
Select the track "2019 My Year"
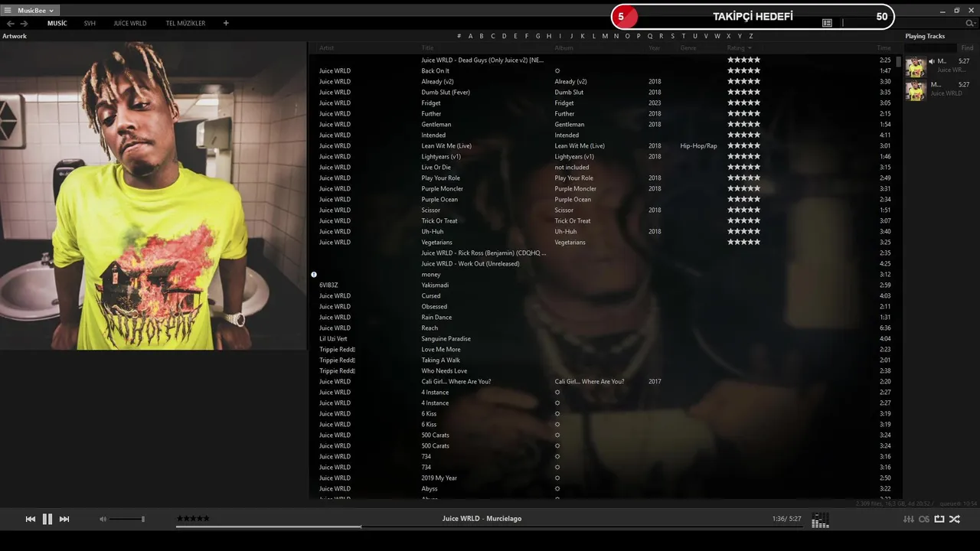439,478
